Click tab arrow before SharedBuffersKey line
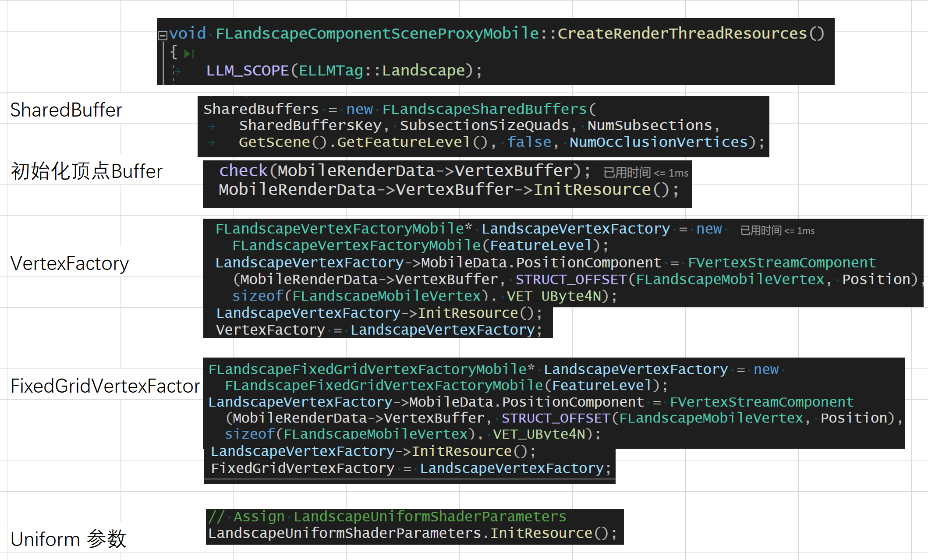The height and width of the screenshot is (560, 928). click(x=211, y=127)
